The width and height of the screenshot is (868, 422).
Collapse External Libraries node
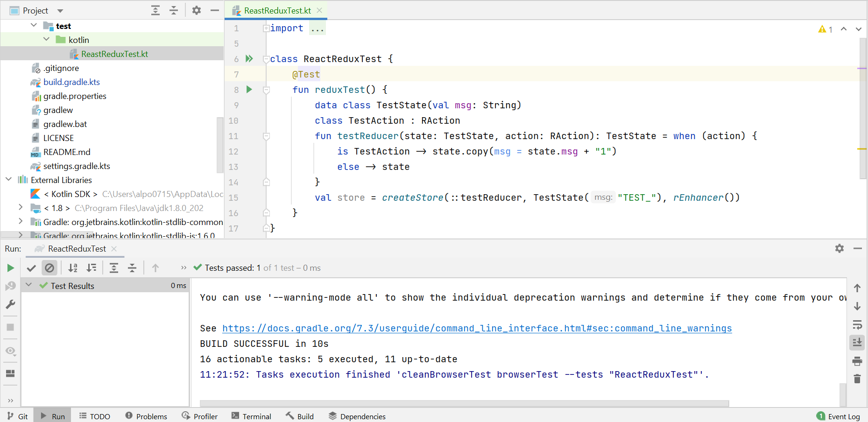click(x=8, y=179)
